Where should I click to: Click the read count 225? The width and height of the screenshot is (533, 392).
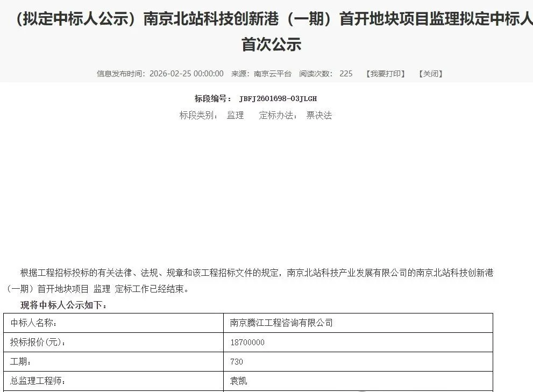click(x=346, y=74)
